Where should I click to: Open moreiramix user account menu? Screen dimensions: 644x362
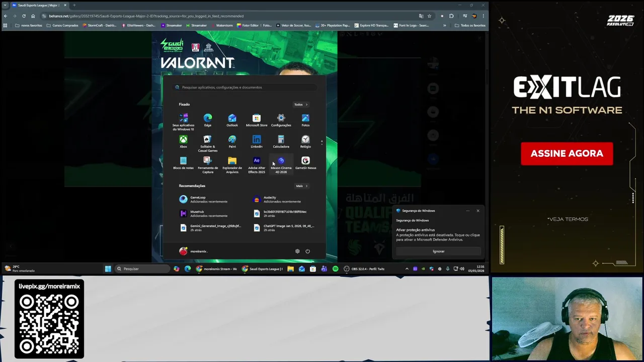click(193, 251)
